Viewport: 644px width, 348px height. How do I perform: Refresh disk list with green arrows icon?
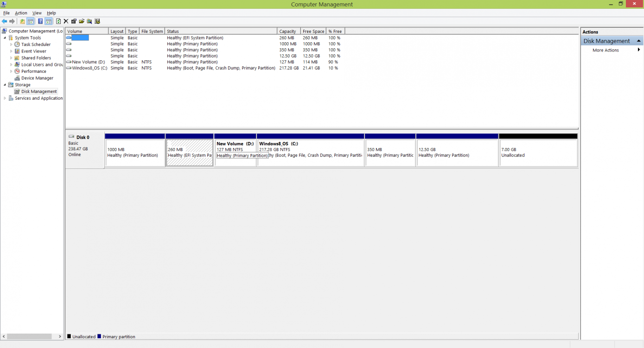(x=58, y=21)
